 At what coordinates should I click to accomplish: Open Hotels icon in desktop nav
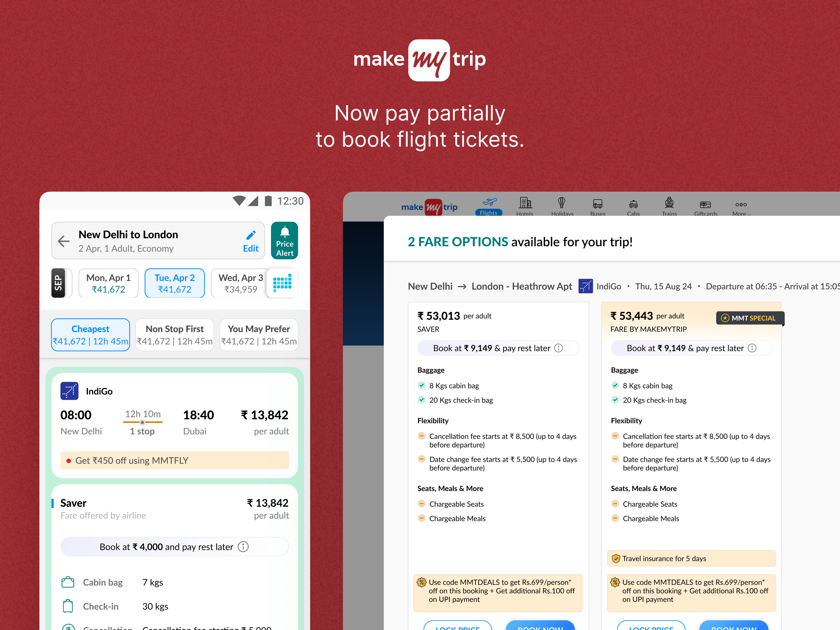coord(525,203)
